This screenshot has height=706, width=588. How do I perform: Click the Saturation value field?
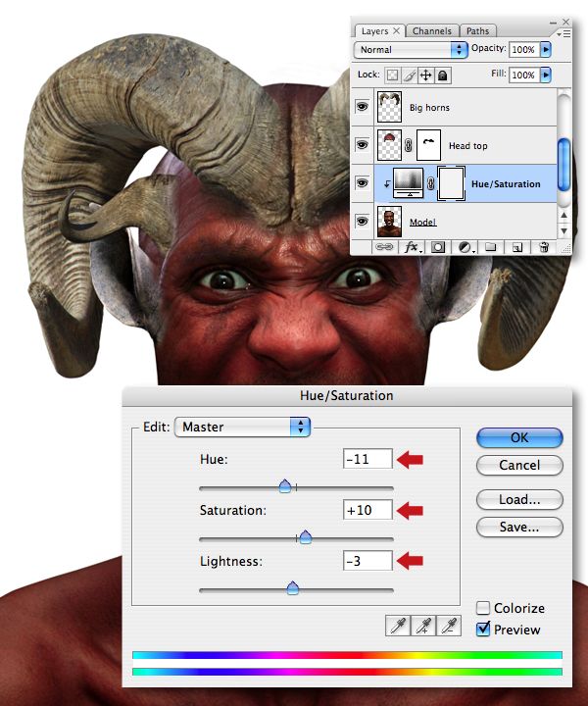coord(367,510)
